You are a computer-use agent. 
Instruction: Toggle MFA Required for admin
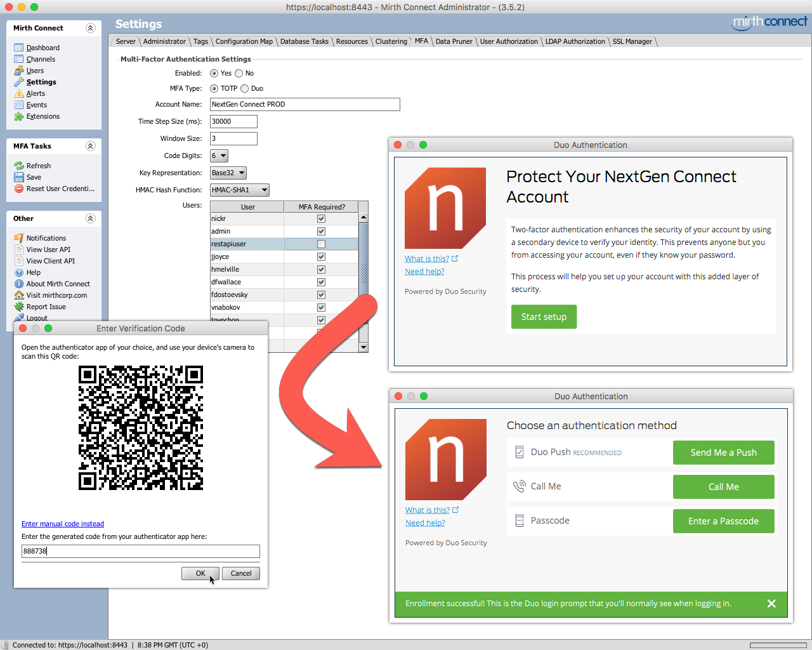(321, 231)
